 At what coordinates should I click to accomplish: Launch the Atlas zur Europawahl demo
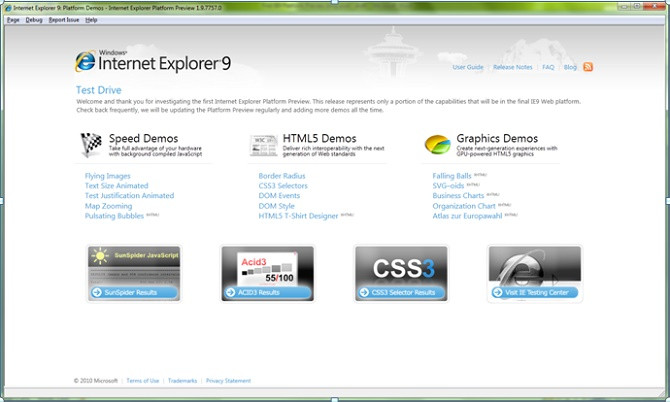(x=467, y=216)
